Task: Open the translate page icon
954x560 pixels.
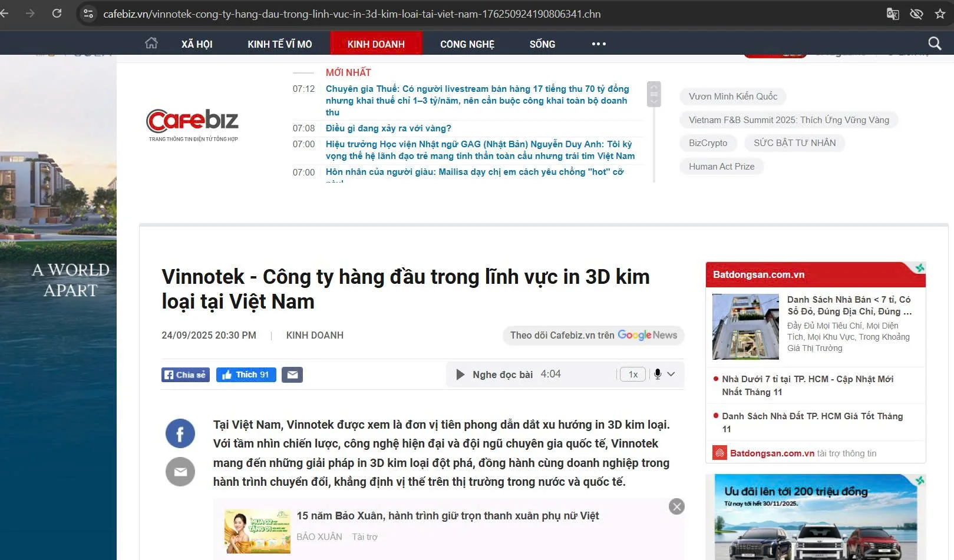Action: pyautogui.click(x=893, y=14)
